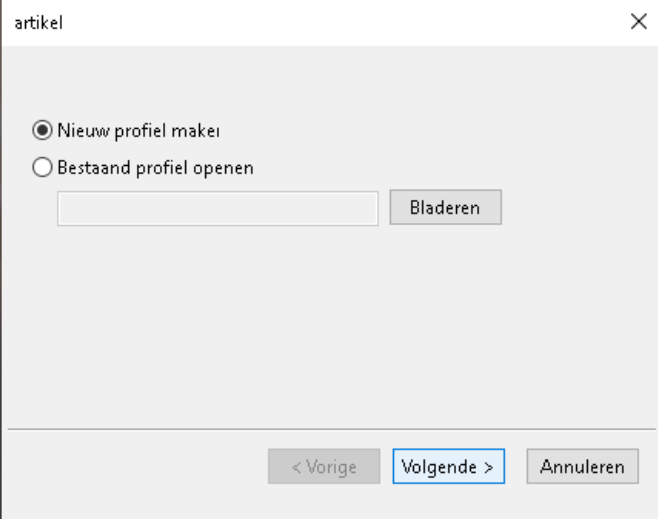The image size is (658, 519).
Task: Choose the "Bestaand profiel openen" radio option
Action: (x=42, y=168)
